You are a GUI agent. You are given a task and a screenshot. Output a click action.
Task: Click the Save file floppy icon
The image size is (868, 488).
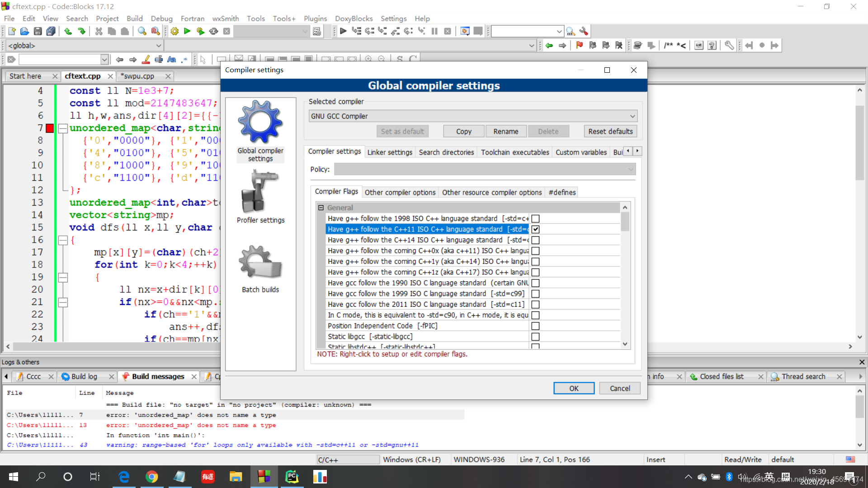pyautogui.click(x=38, y=31)
